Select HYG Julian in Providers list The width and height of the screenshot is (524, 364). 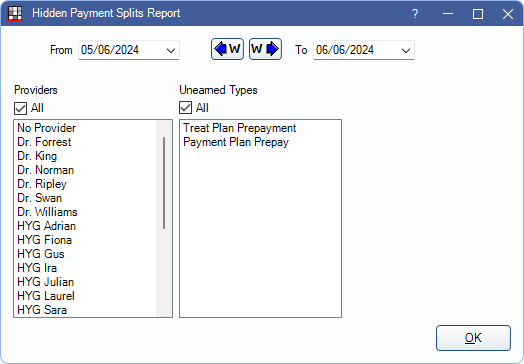pyautogui.click(x=85, y=282)
